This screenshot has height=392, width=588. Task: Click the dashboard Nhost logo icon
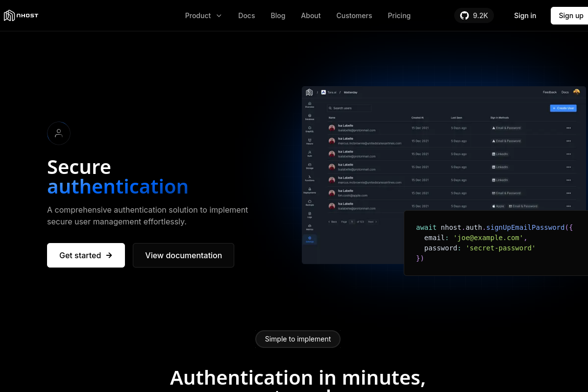click(309, 92)
